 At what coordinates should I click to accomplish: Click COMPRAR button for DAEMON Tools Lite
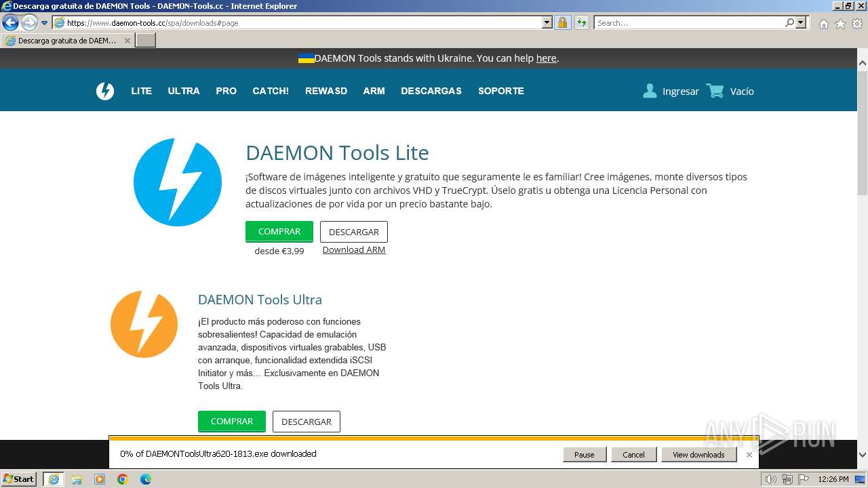pos(279,232)
